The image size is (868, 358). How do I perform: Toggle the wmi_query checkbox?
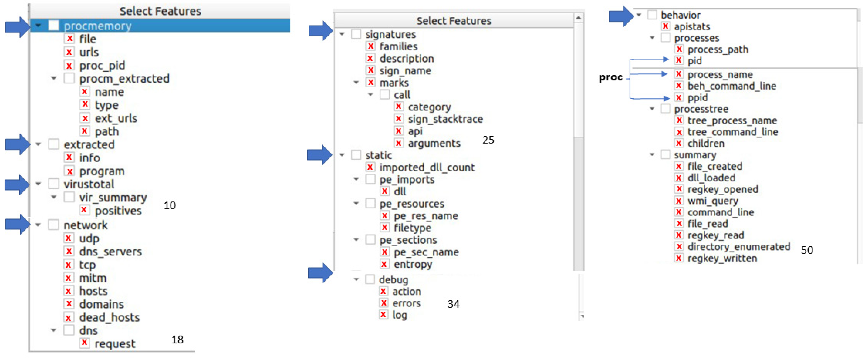[679, 201]
